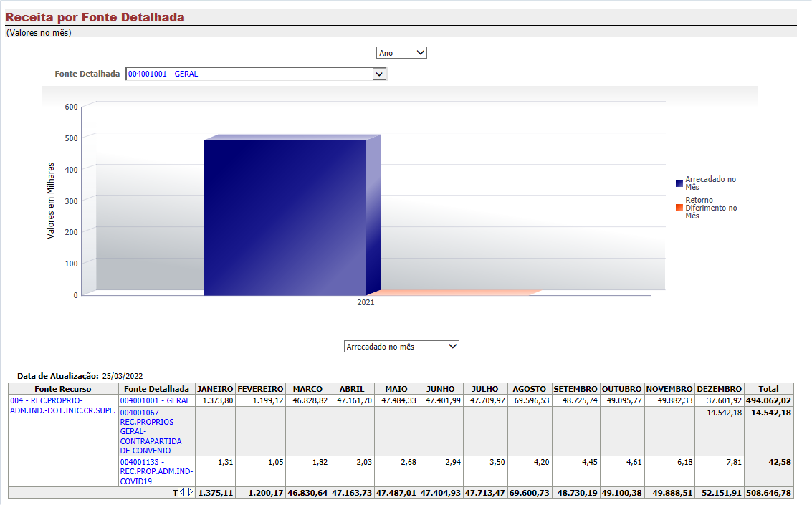This screenshot has width=812, height=505.
Task: Open the 004001001 - GERAL table link
Action: click(155, 401)
